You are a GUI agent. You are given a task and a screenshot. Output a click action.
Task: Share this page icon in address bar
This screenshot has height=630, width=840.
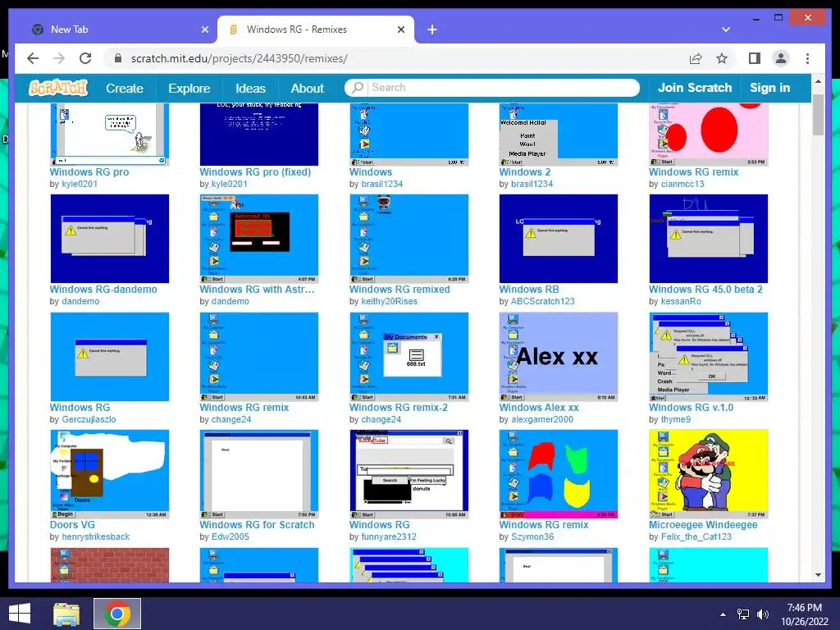click(x=696, y=58)
